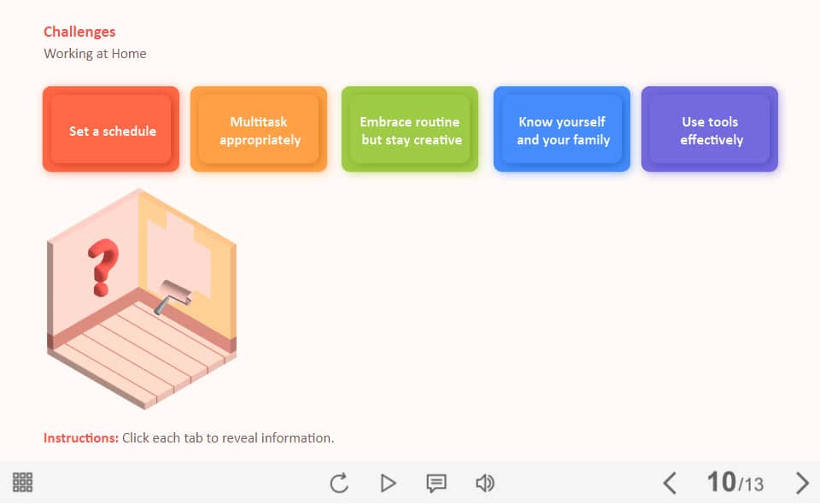Reveal 'Embrace routine but stay creative' tab
The height and width of the screenshot is (504, 820).
410,130
